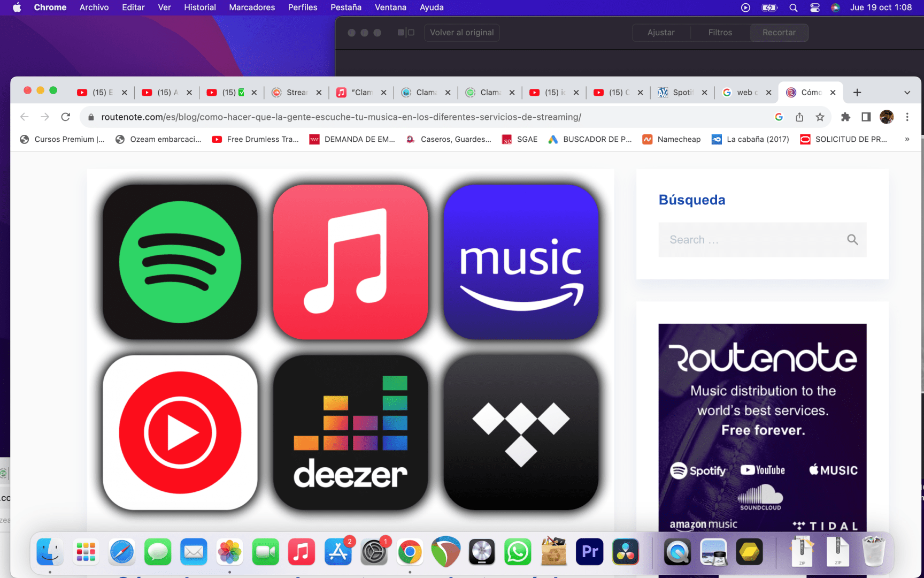Close the active 'Cómo' tab
The width and height of the screenshot is (924, 578).
click(x=833, y=93)
